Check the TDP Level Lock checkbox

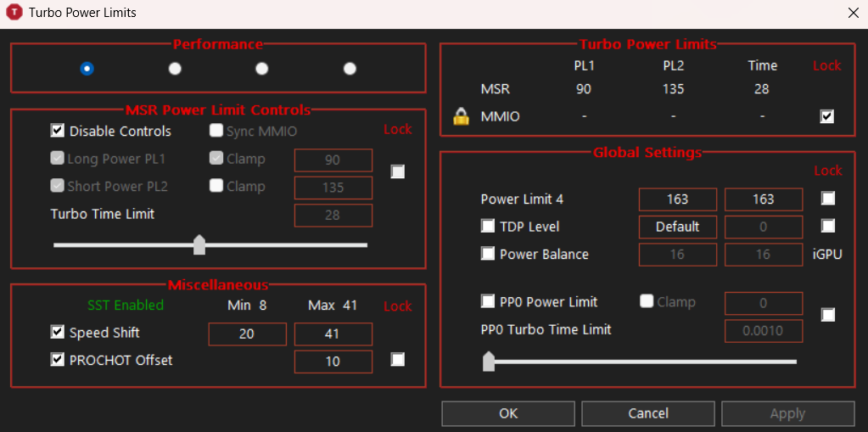pyautogui.click(x=828, y=226)
